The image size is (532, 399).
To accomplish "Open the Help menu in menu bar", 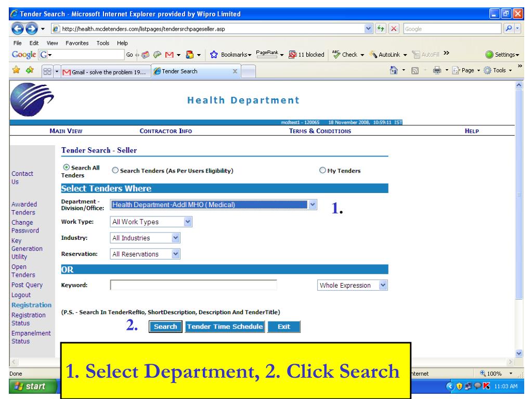I will (x=123, y=43).
